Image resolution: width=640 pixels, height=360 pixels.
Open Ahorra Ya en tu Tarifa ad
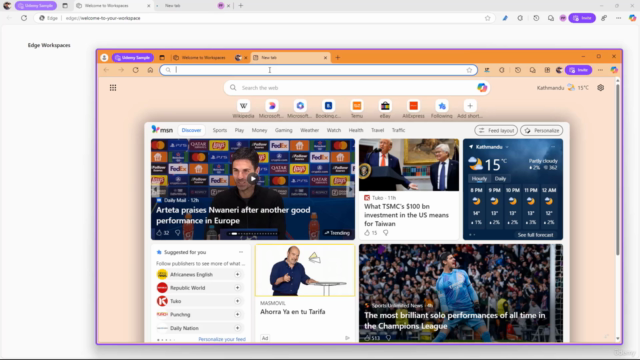293,312
